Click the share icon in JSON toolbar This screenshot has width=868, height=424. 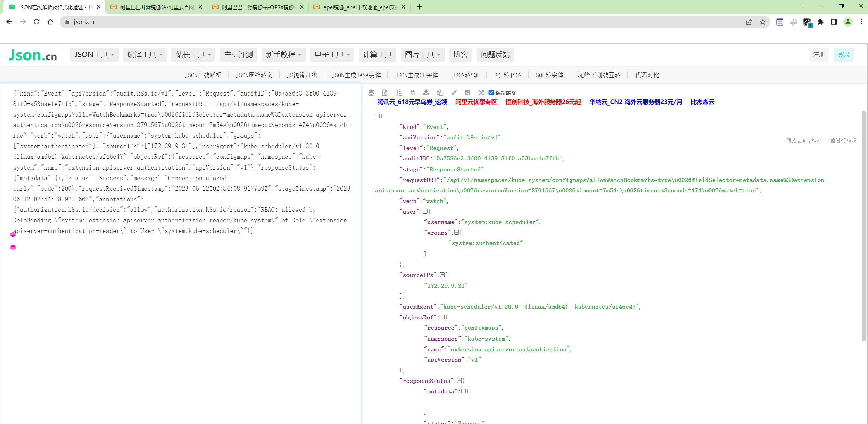pyautogui.click(x=467, y=92)
